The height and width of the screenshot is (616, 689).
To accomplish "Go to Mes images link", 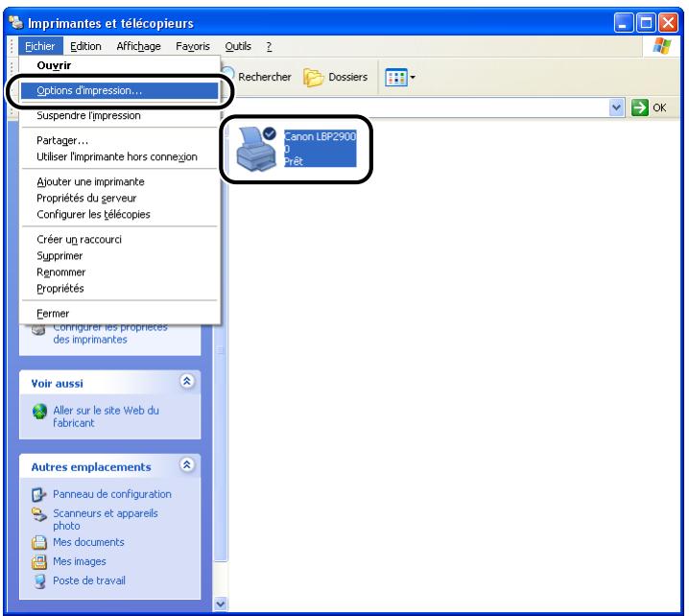I will point(80,561).
